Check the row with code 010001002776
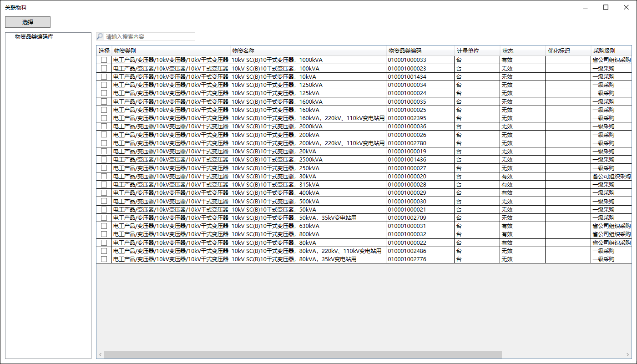Image resolution: width=637 pixels, height=364 pixels. tap(104, 259)
